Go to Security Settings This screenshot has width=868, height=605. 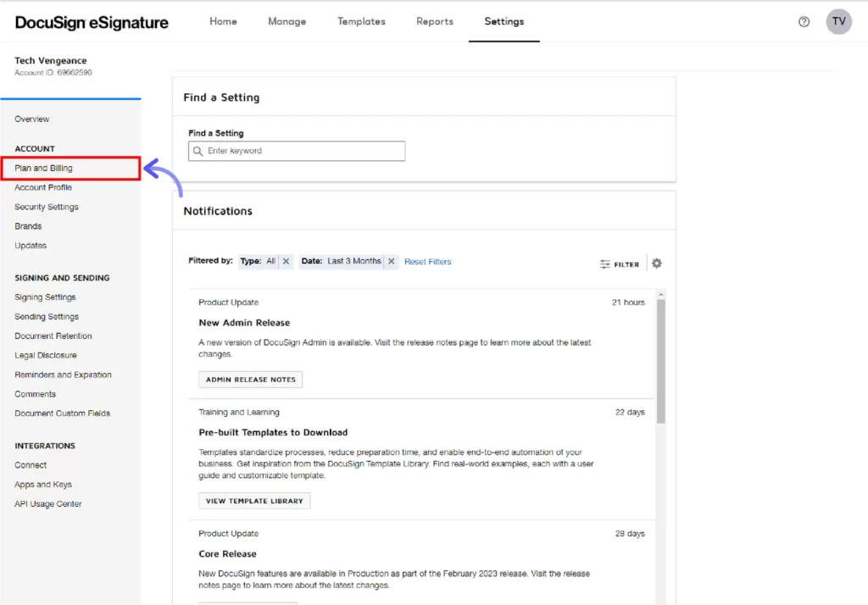pos(47,207)
